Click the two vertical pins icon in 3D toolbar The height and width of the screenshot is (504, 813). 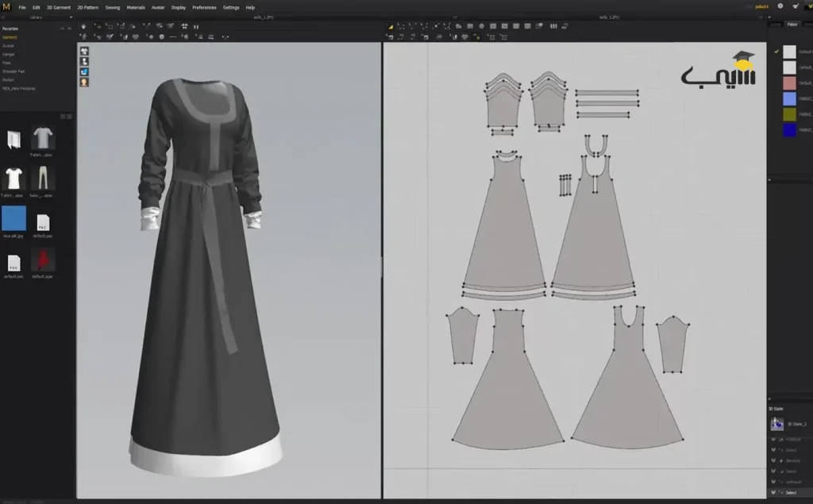pos(196,27)
